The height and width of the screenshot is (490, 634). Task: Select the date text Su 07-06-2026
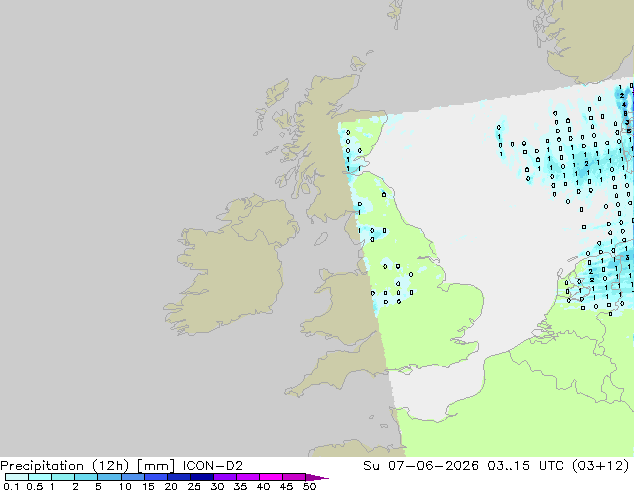[x=421, y=466]
